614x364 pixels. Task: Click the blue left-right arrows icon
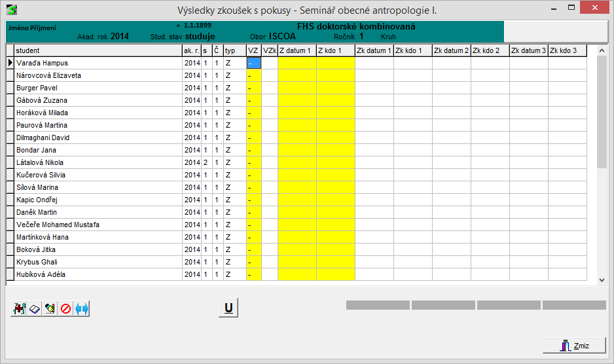(82, 308)
